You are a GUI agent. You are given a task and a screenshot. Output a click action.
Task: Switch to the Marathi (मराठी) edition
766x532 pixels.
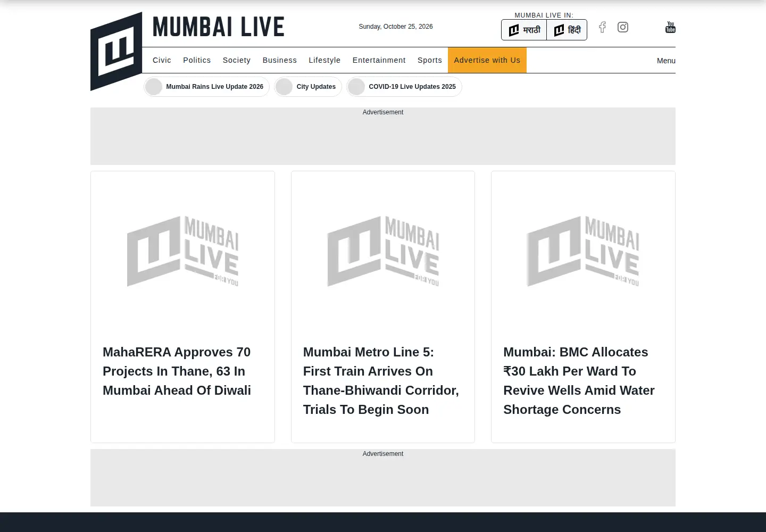(x=524, y=30)
